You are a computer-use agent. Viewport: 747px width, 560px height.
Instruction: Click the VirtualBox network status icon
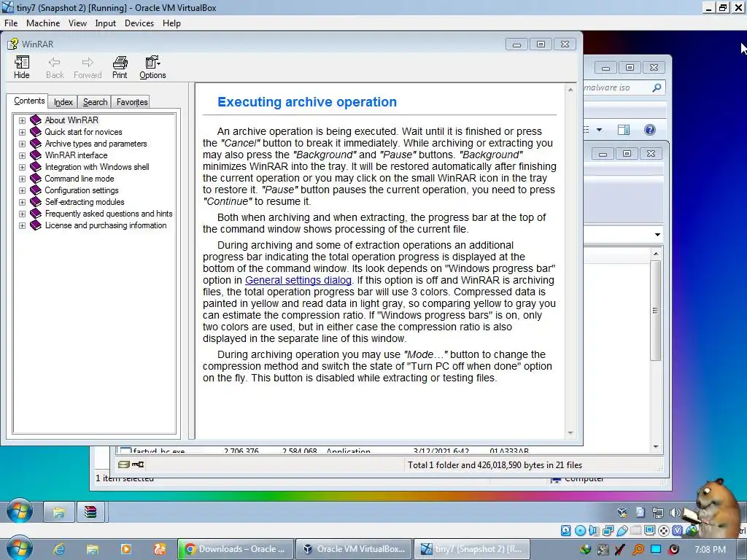tap(608, 531)
